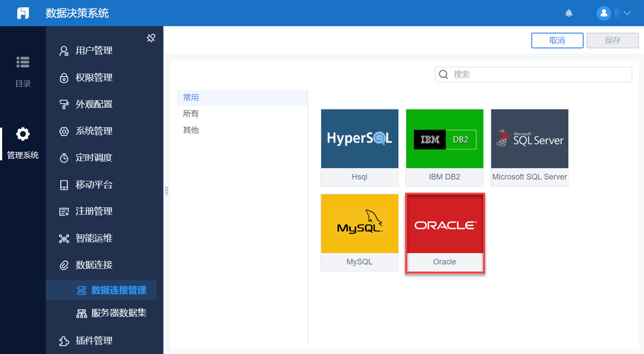This screenshot has width=644, height=354.
Task: Unpin the sidebar with pin icon
Action: coord(151,38)
